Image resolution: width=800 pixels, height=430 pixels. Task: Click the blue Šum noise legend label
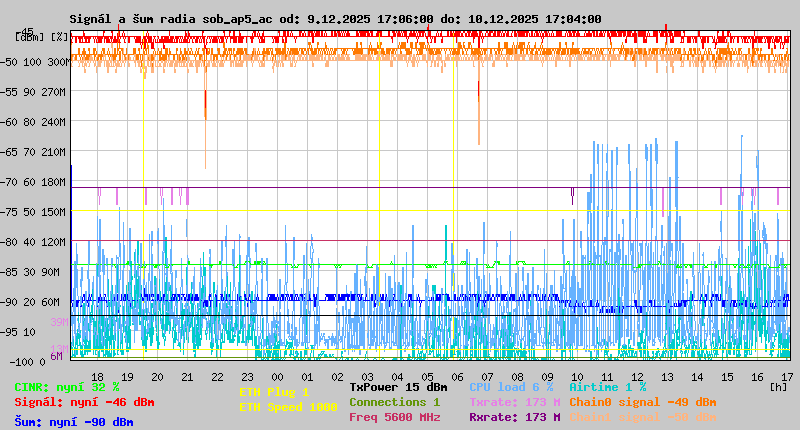pos(74,422)
